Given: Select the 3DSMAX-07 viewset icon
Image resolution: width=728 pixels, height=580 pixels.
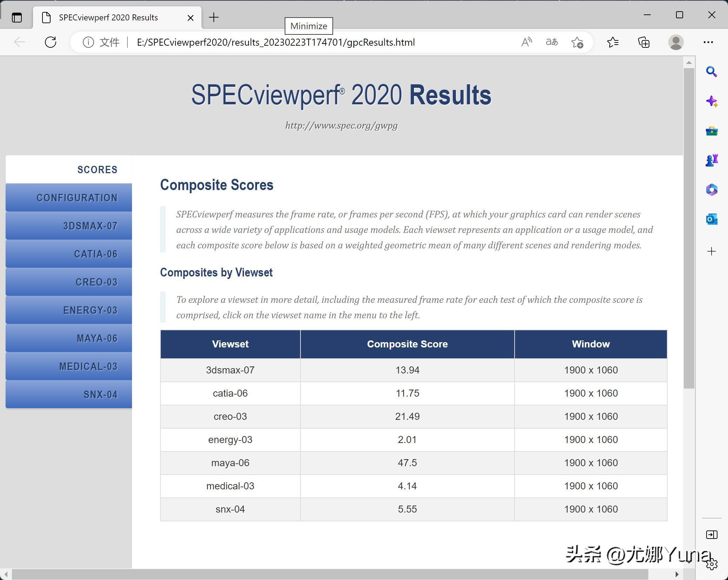Looking at the screenshot, I should pyautogui.click(x=68, y=226).
